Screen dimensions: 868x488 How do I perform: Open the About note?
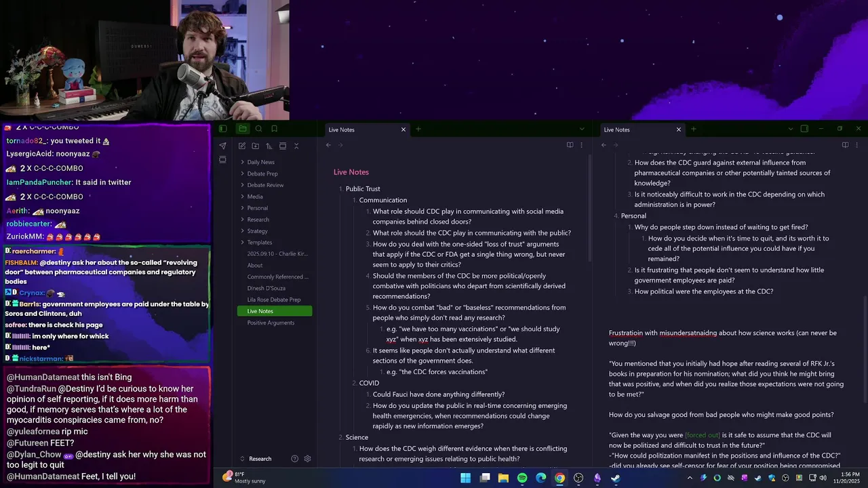275,265
